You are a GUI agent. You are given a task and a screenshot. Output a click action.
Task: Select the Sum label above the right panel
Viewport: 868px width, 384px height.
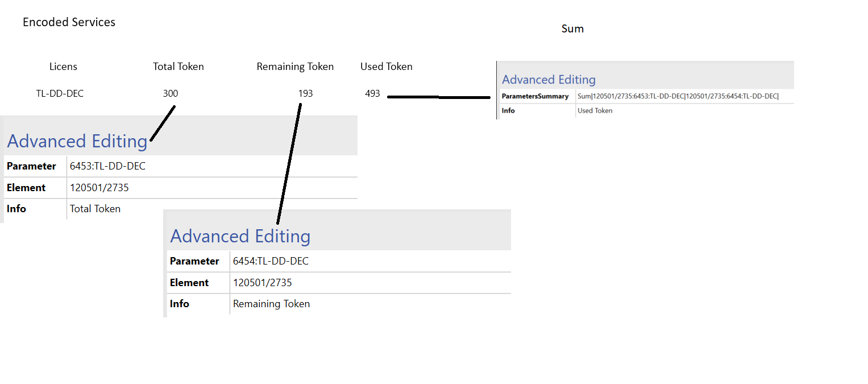572,28
